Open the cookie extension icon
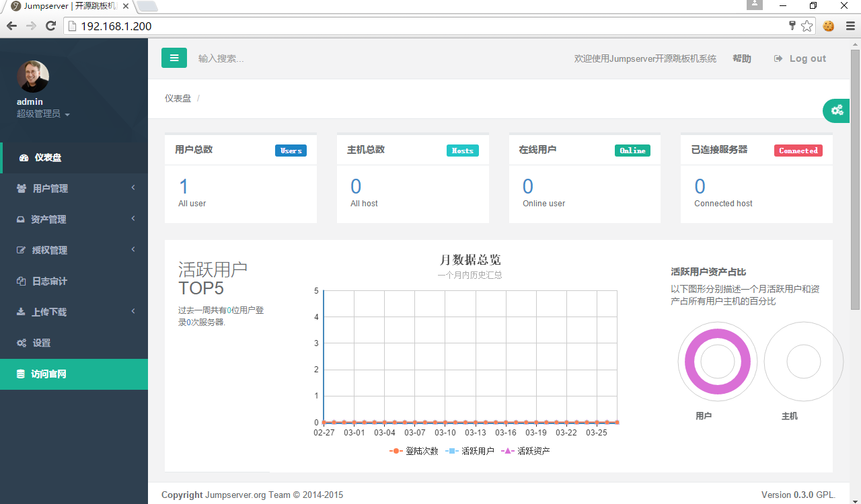The width and height of the screenshot is (861, 504). point(828,26)
